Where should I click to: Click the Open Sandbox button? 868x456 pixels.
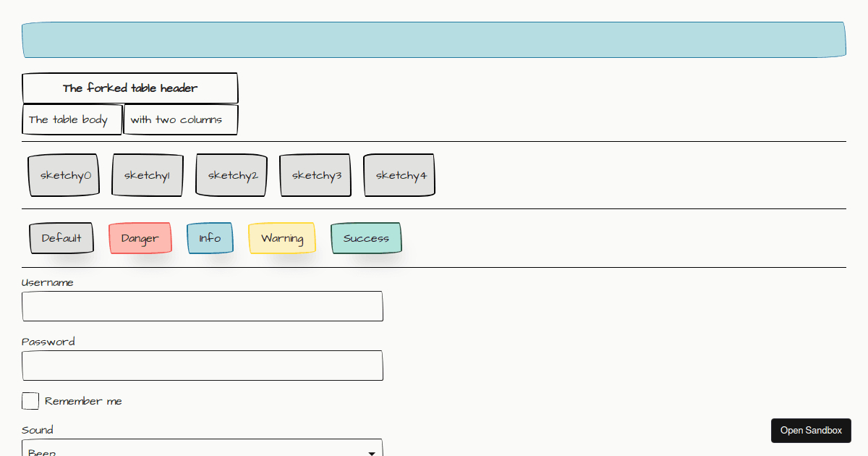811,430
